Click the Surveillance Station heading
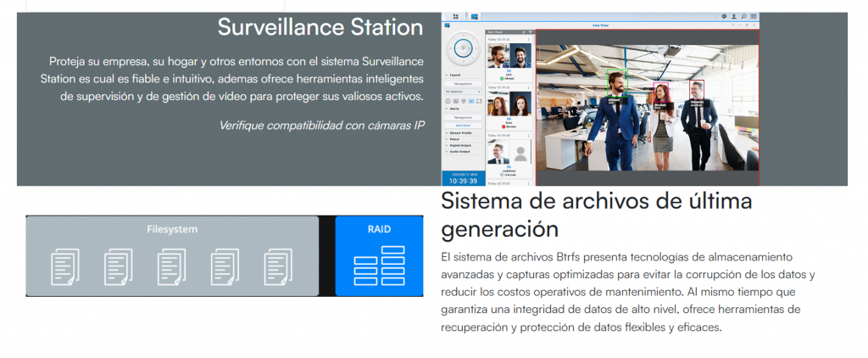This screenshot has height=358, width=868. [x=320, y=27]
